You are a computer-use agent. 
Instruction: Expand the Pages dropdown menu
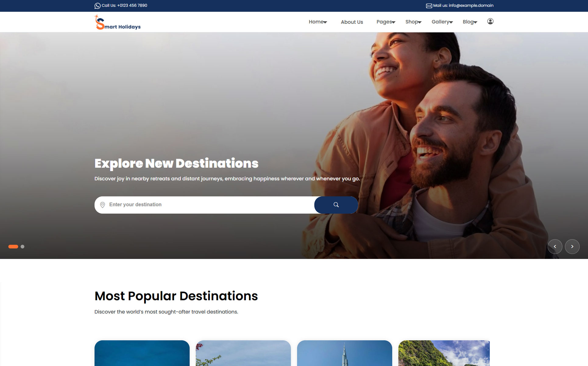[x=385, y=22]
